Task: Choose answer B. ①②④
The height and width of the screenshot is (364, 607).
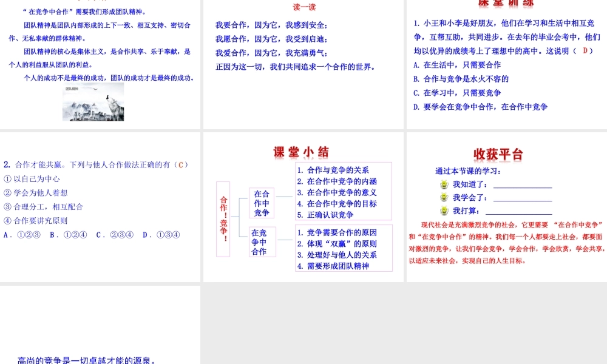Action: (x=69, y=235)
